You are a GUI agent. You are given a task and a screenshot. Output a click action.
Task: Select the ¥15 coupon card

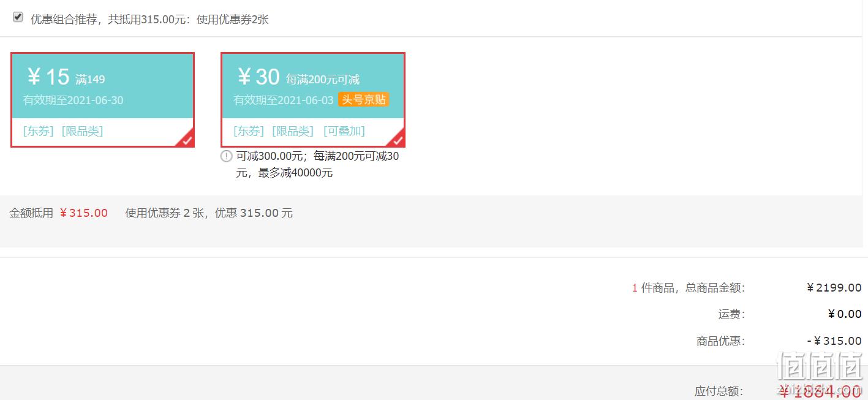click(x=102, y=100)
